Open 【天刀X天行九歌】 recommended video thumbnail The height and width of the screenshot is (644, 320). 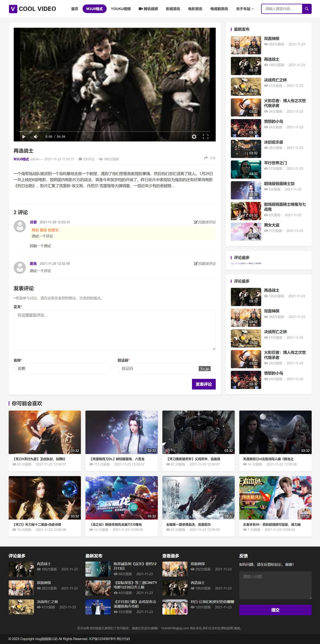pyautogui.click(x=45, y=432)
